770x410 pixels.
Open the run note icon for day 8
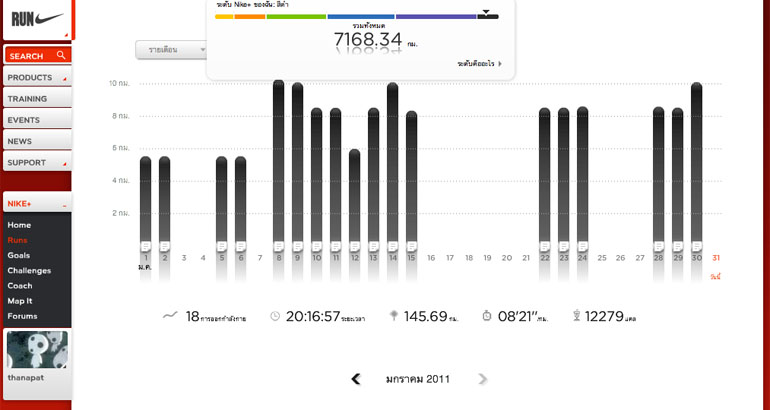[x=279, y=246]
